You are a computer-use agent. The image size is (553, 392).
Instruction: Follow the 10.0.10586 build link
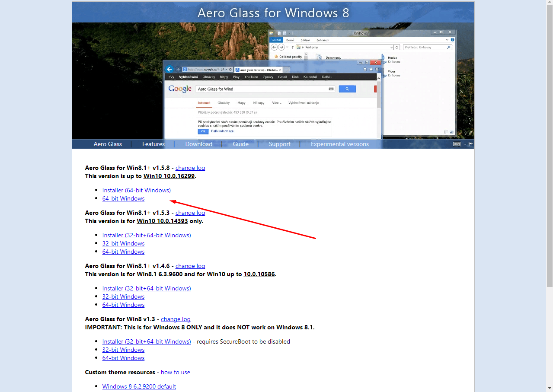259,274
